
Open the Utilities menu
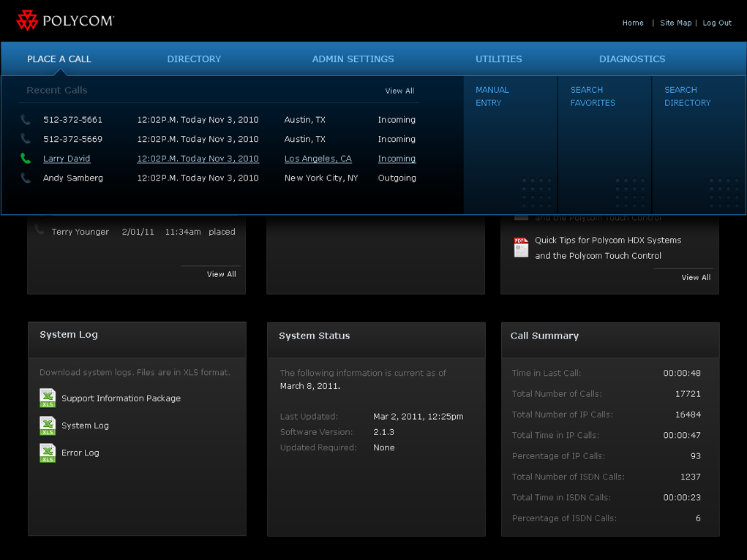pyautogui.click(x=499, y=59)
